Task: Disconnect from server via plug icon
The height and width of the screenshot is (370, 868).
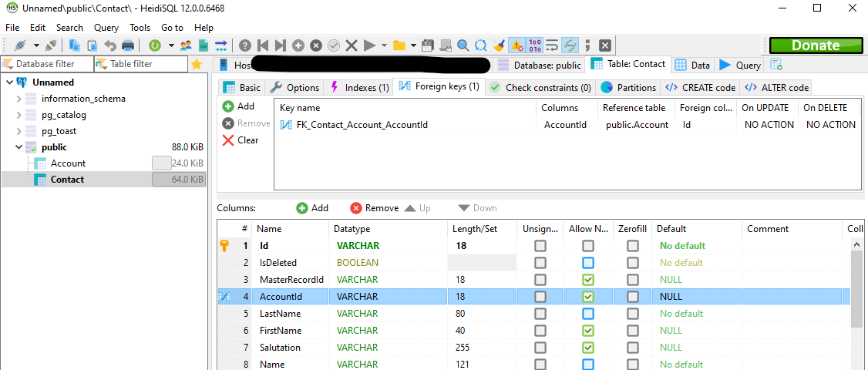Action: point(50,45)
